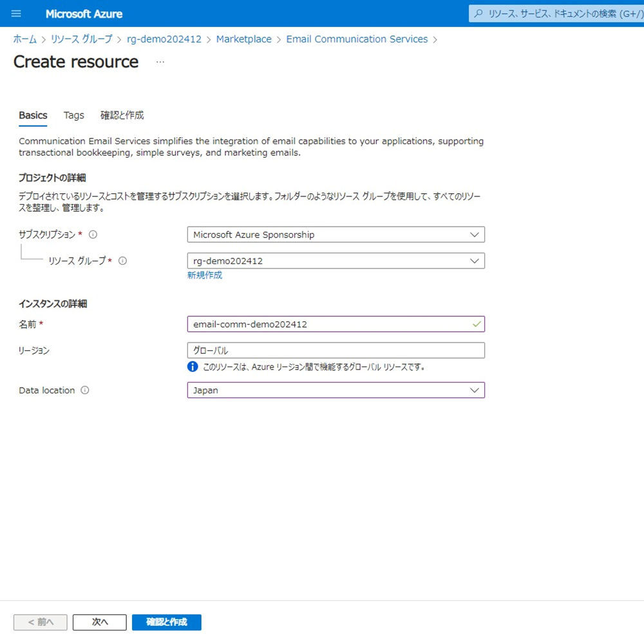Image resolution: width=644 pixels, height=644 pixels.
Task: Click the < 前へ button
Action: (x=40, y=622)
